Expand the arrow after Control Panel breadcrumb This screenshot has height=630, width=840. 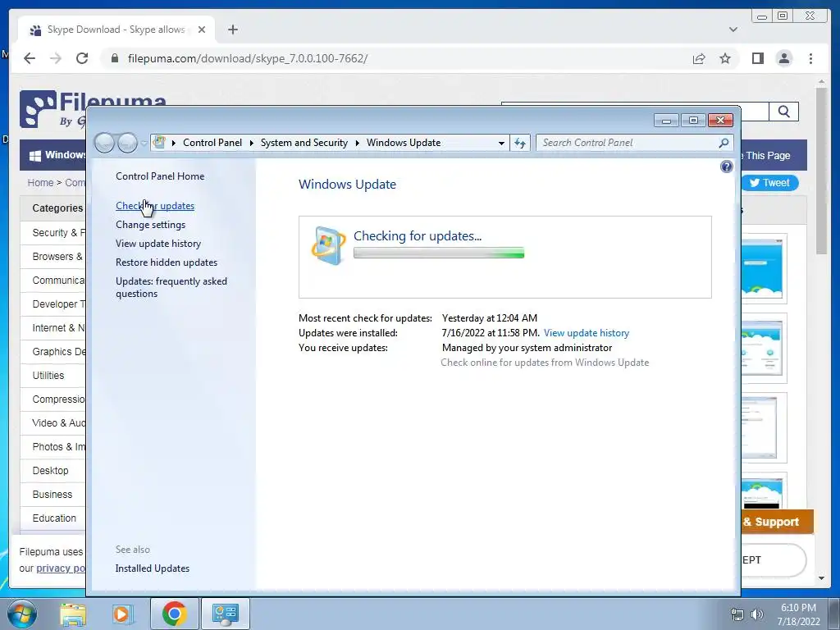pos(251,143)
